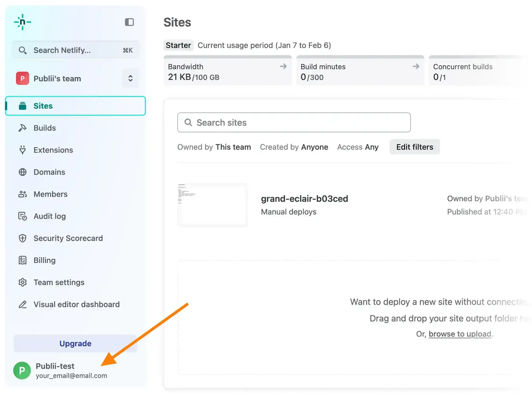The width and height of the screenshot is (532, 400).
Task: Open Bandwidth usage details arrow
Action: tap(283, 66)
